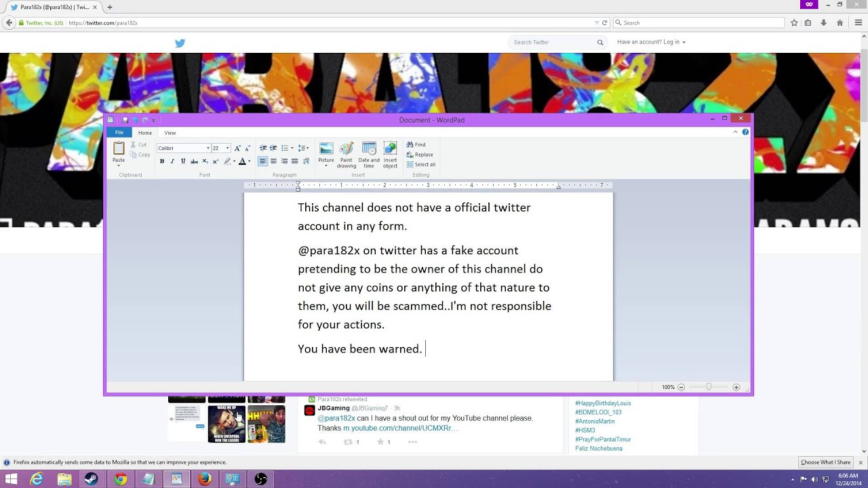Open a new Firefox tab
The image size is (868, 488).
(110, 7)
